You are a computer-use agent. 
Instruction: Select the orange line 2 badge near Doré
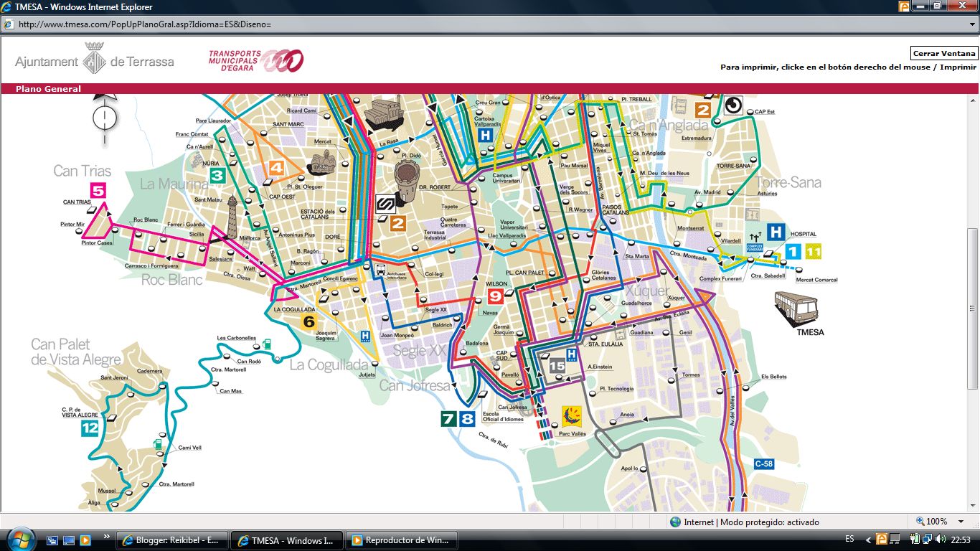click(398, 223)
